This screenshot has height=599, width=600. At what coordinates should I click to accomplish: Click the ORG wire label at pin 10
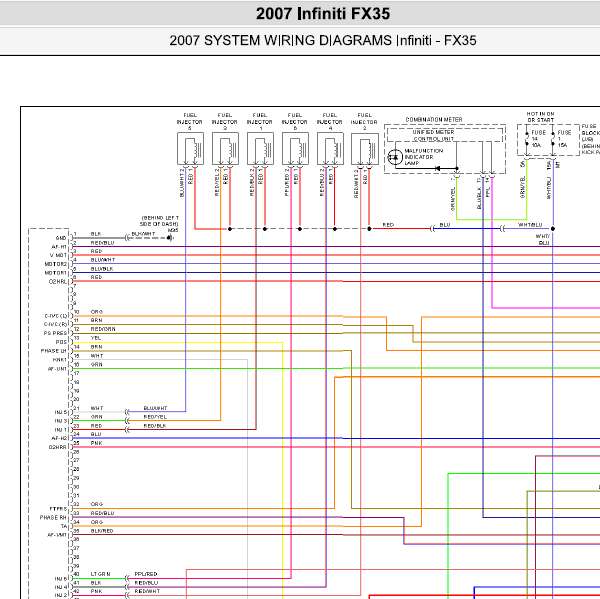pos(96,312)
